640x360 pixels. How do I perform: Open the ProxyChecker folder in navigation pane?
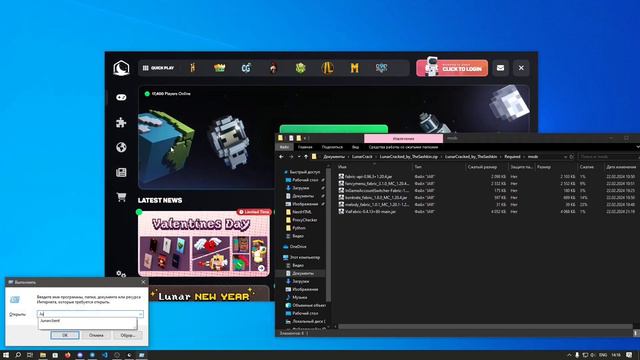tap(301, 220)
